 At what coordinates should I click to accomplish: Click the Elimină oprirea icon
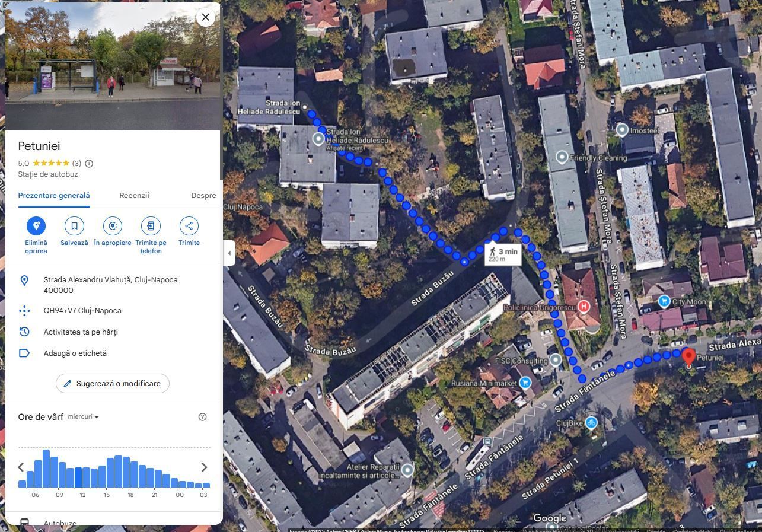click(36, 226)
